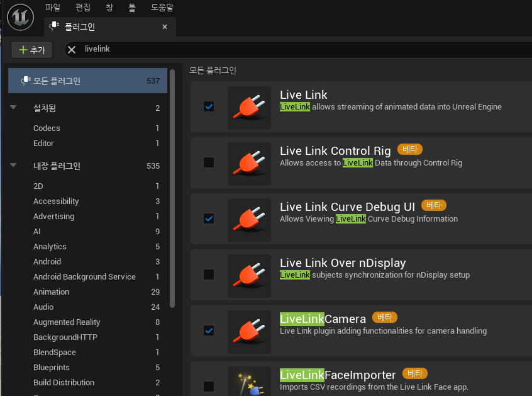This screenshot has width=532, height=396.
Task: Collapse the 내장 플러그인 category arrow
Action: pos(13,166)
